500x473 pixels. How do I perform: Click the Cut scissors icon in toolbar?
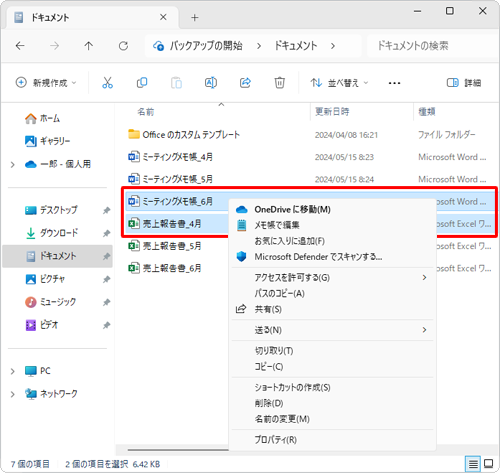pyautogui.click(x=107, y=83)
